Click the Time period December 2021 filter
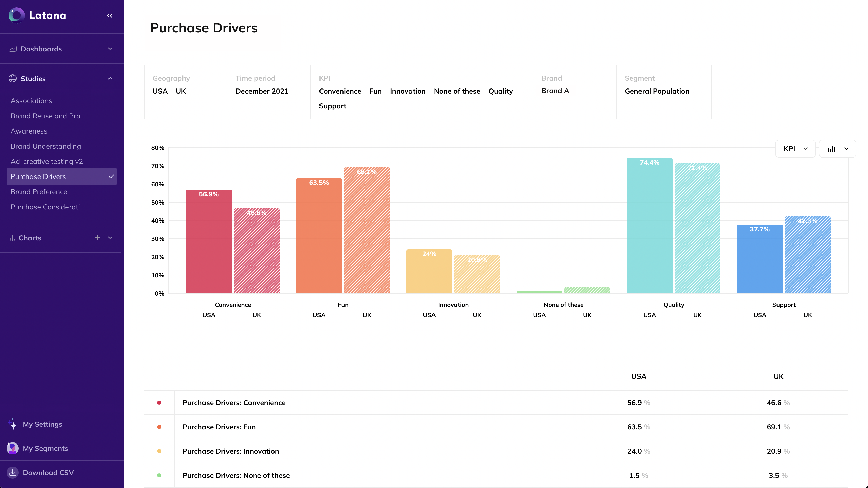The width and height of the screenshot is (868, 488). pyautogui.click(x=262, y=91)
